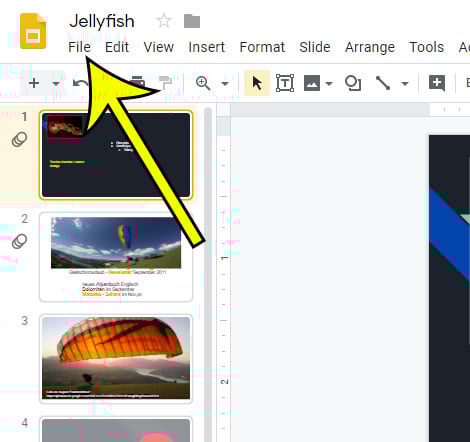
Task: Select the Shape tool
Action: 353,83
